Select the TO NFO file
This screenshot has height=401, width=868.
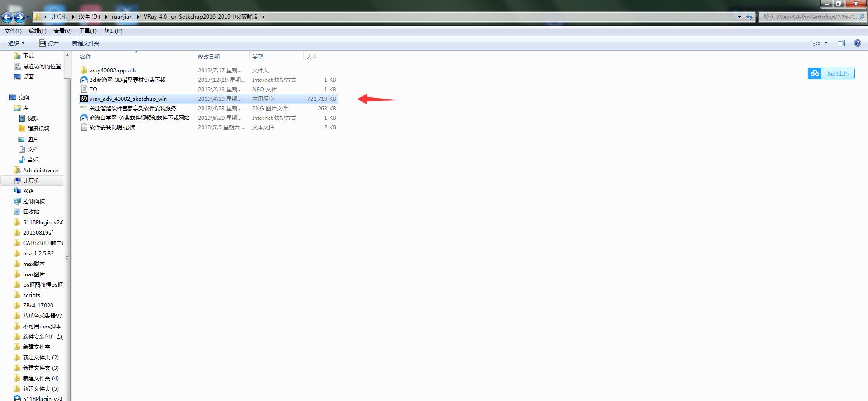pyautogui.click(x=93, y=90)
